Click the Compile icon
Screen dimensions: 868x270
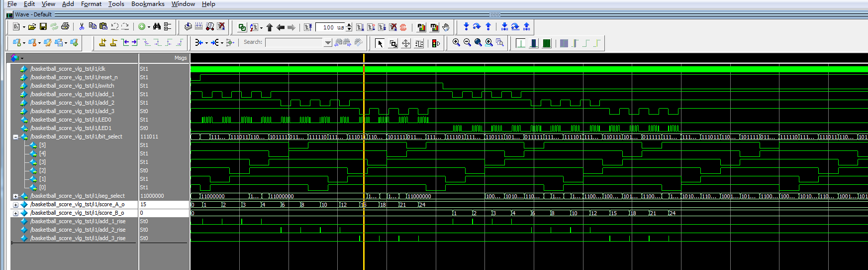(x=188, y=27)
